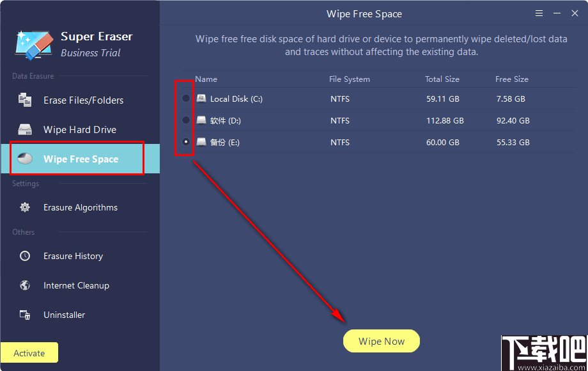
Task: Click the Business Trial label
Action: [x=90, y=53]
